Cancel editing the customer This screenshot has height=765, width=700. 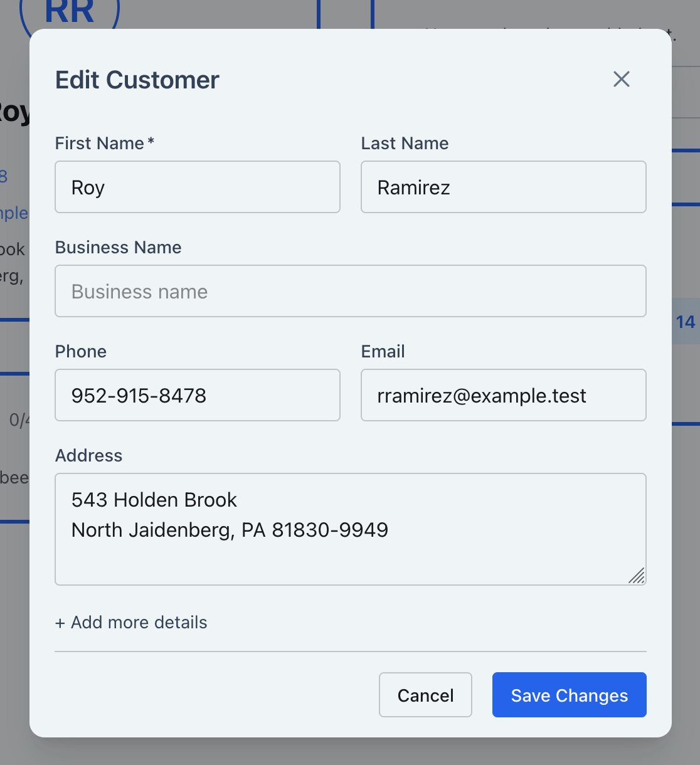(425, 695)
